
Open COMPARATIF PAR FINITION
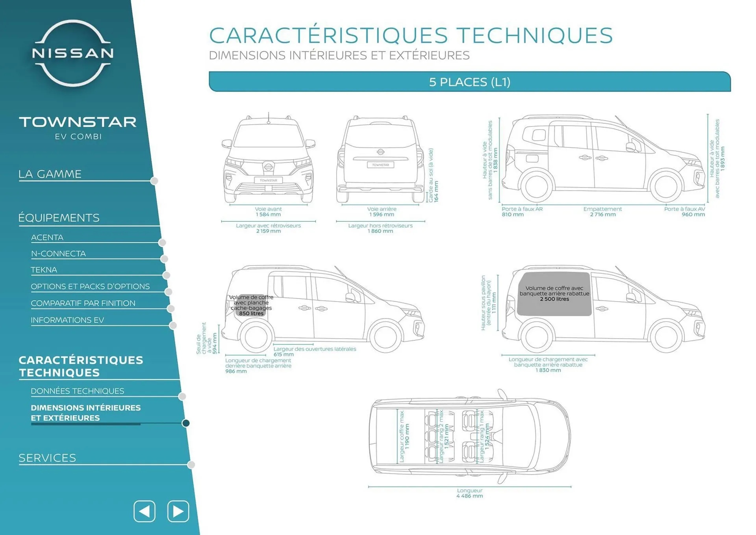point(83,303)
